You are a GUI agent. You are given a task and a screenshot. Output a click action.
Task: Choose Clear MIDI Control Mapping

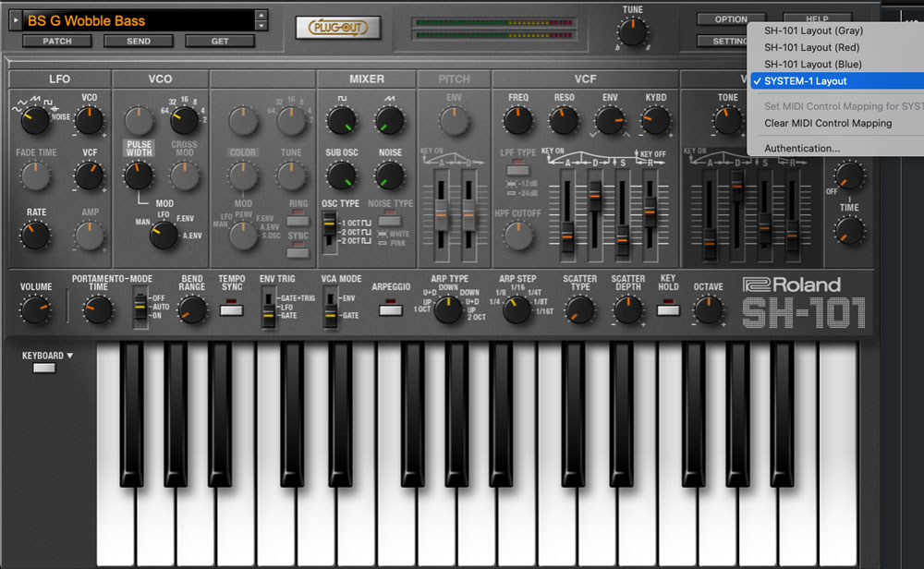tap(828, 123)
